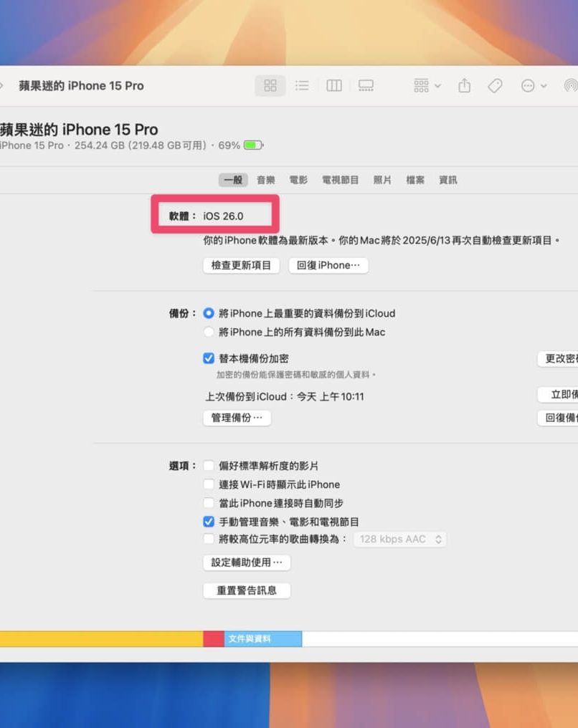578x728 pixels.
Task: Switch Finder to icon grid view
Action: click(x=270, y=86)
